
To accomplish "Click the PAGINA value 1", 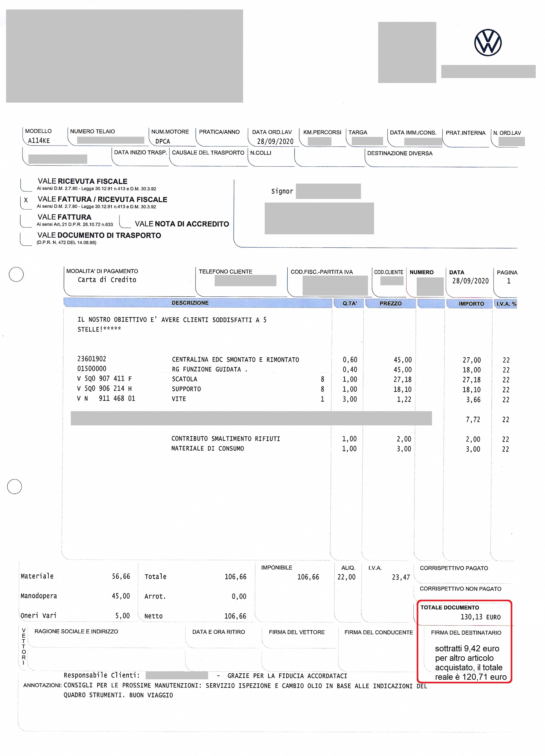I will click(x=509, y=281).
